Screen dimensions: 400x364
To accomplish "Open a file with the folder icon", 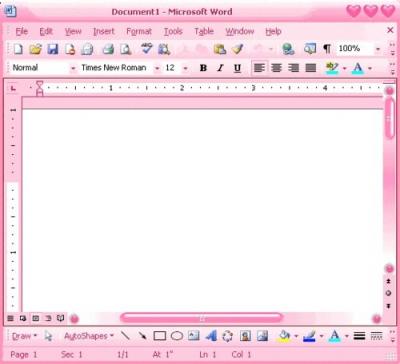I will [35, 49].
